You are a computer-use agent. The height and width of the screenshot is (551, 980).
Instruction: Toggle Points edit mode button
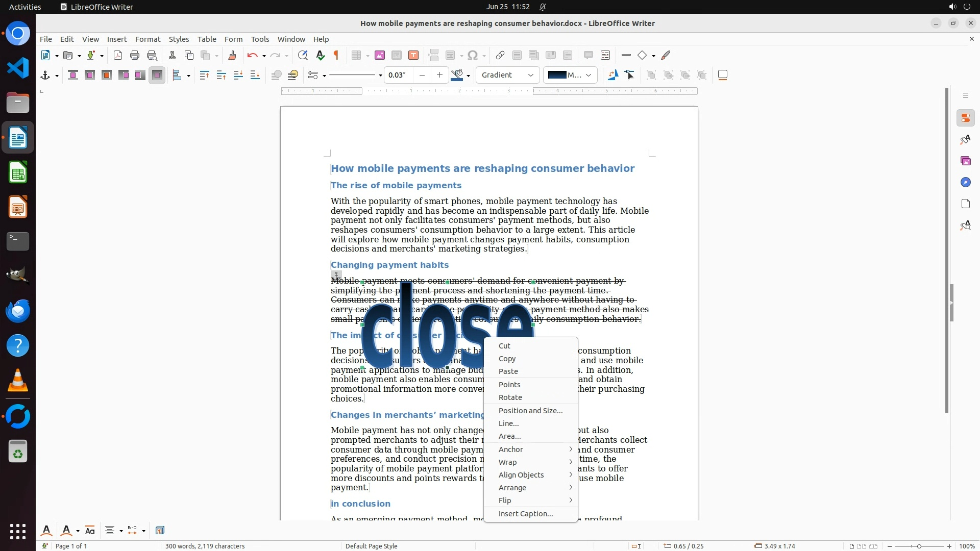click(x=630, y=76)
